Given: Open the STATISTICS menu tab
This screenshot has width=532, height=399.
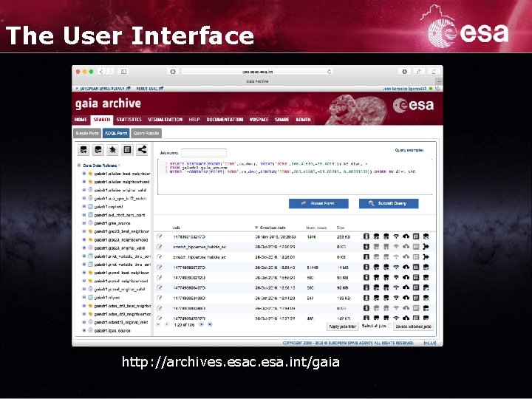Looking at the screenshot, I should click(x=129, y=120).
